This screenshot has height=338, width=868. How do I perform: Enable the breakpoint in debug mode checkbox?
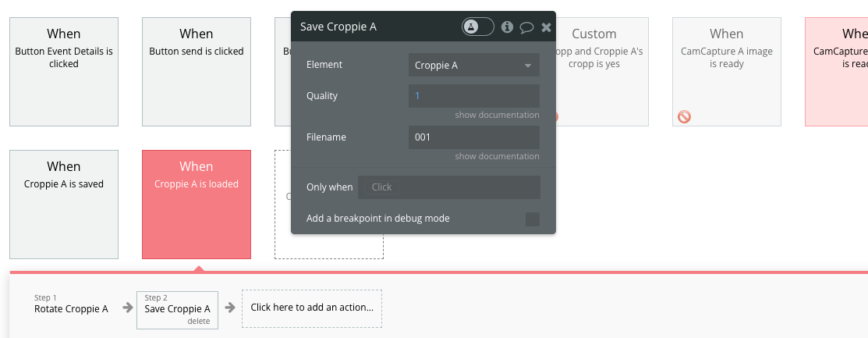(533, 219)
